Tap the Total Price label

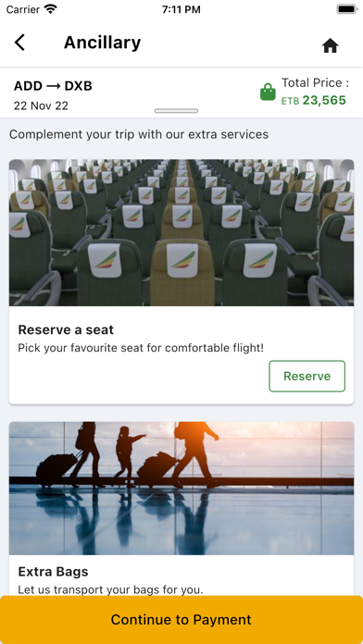[316, 83]
